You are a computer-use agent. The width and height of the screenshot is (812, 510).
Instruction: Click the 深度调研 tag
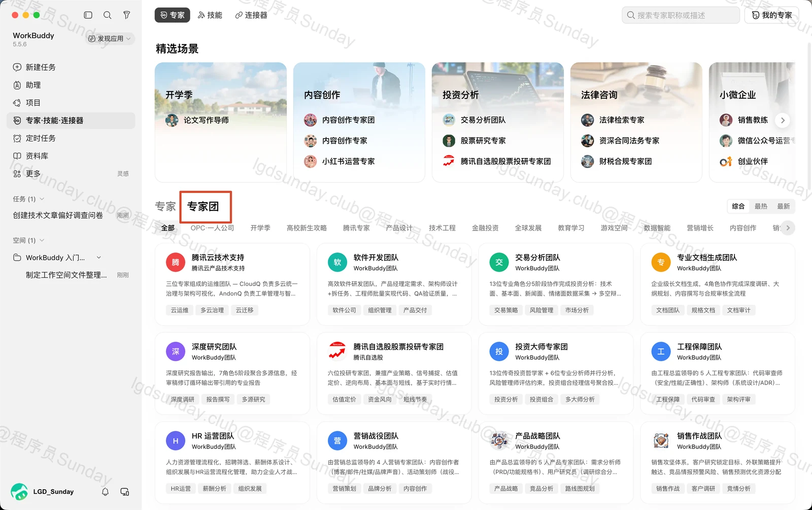pyautogui.click(x=183, y=399)
